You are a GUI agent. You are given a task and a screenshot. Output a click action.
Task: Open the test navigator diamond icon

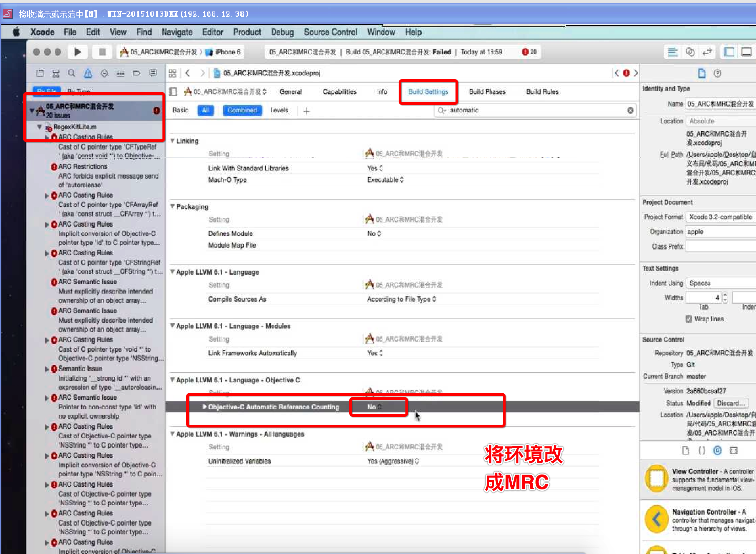point(104,73)
